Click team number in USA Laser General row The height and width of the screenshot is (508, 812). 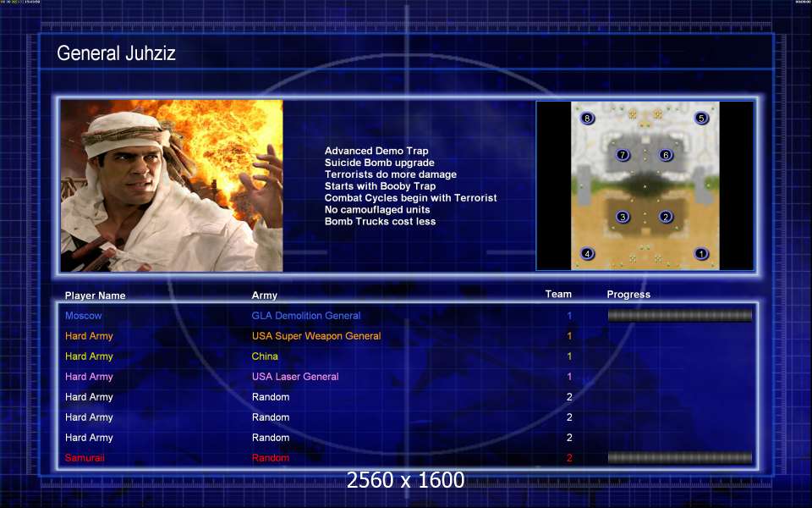(569, 376)
